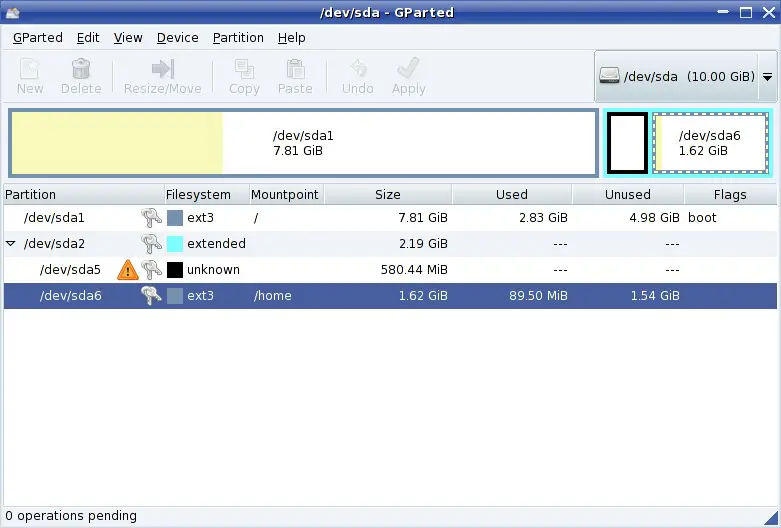Open the Help menu

tap(291, 38)
